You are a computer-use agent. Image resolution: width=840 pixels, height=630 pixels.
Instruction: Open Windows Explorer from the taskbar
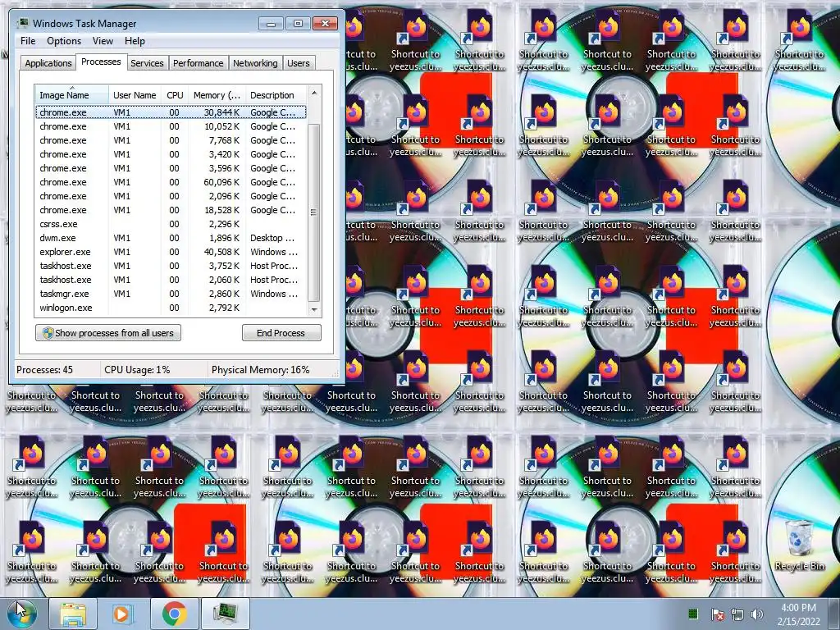click(73, 614)
